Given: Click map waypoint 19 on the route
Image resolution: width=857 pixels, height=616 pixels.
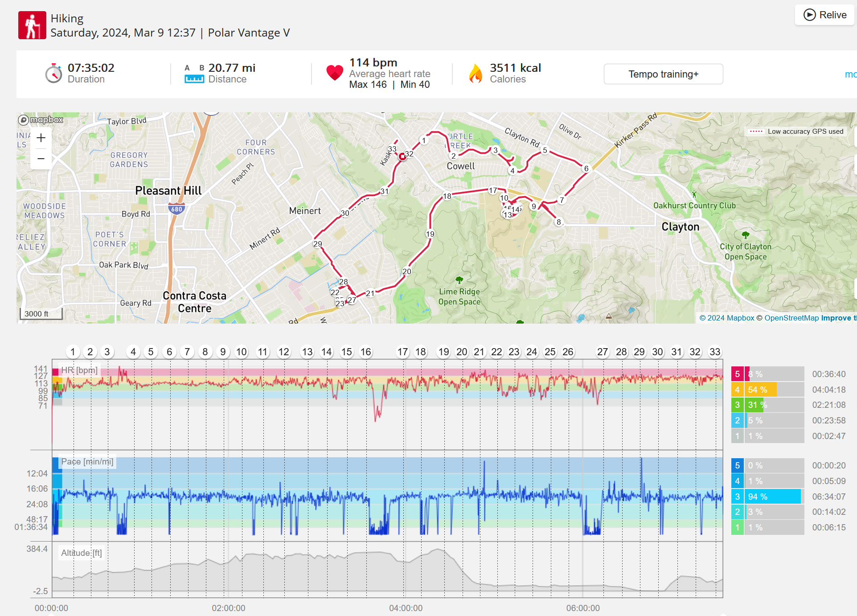Looking at the screenshot, I should pyautogui.click(x=430, y=234).
